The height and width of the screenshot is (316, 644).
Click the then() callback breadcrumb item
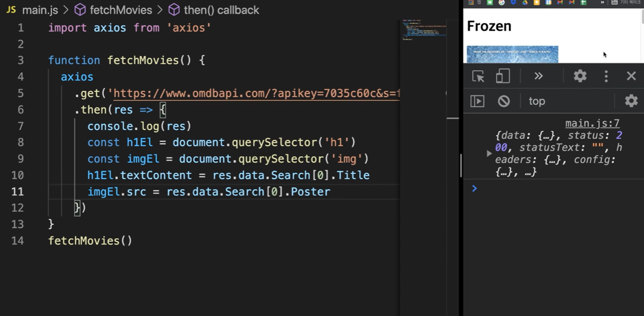(214, 10)
